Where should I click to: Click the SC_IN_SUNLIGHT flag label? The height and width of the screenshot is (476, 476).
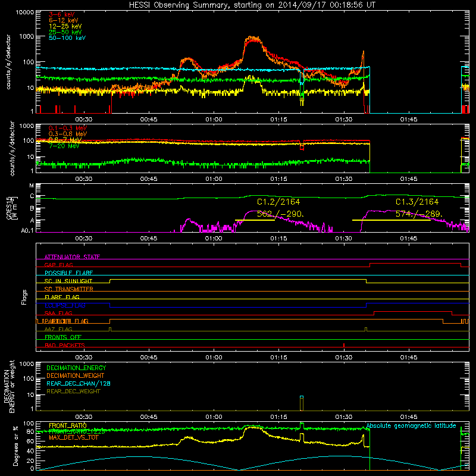pyautogui.click(x=68, y=281)
